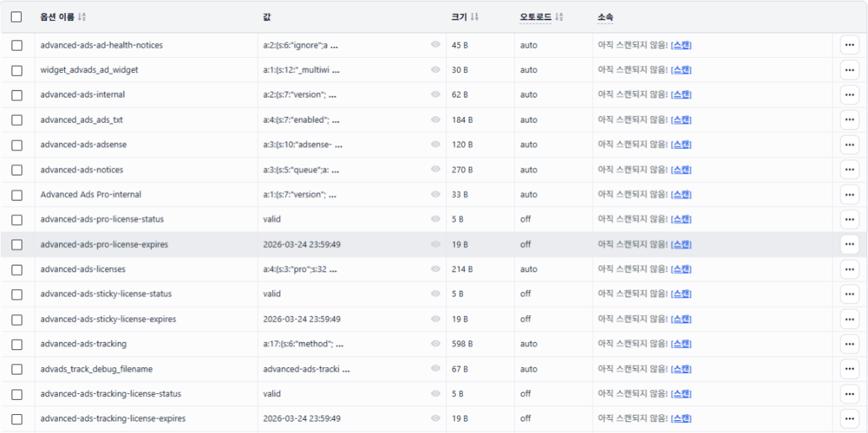Tick the select-all checkbox in table header
The width and height of the screenshot is (868, 433).
click(17, 17)
